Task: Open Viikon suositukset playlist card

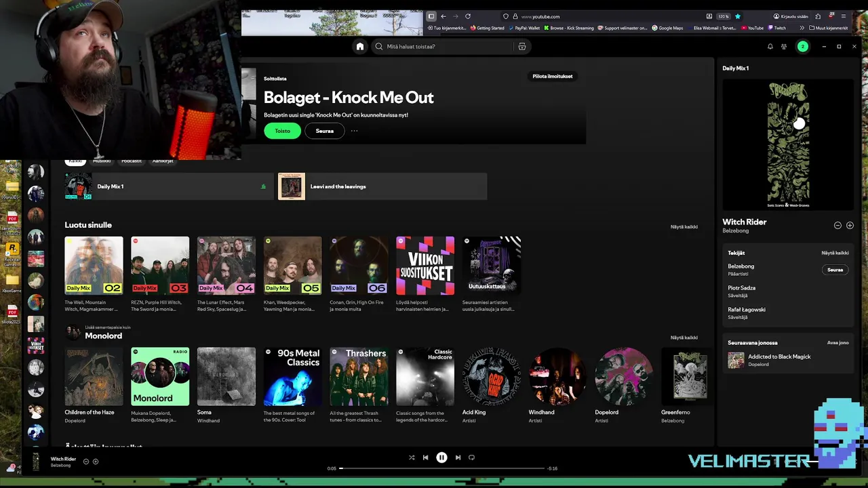Action: pos(425,274)
